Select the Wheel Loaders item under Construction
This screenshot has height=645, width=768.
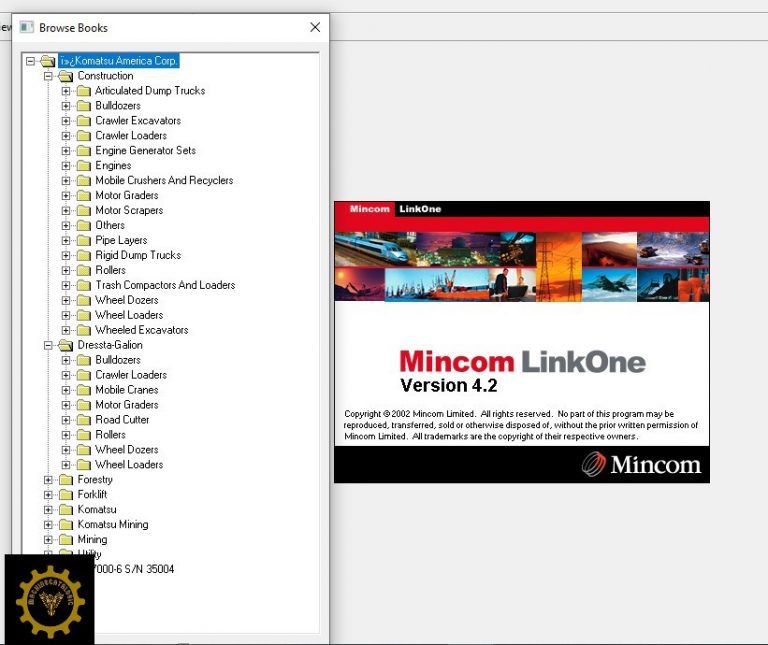pos(129,315)
